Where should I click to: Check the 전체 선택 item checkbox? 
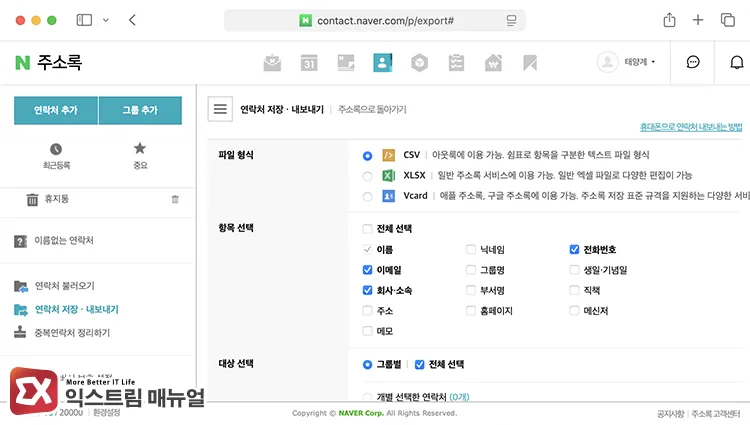point(367,229)
